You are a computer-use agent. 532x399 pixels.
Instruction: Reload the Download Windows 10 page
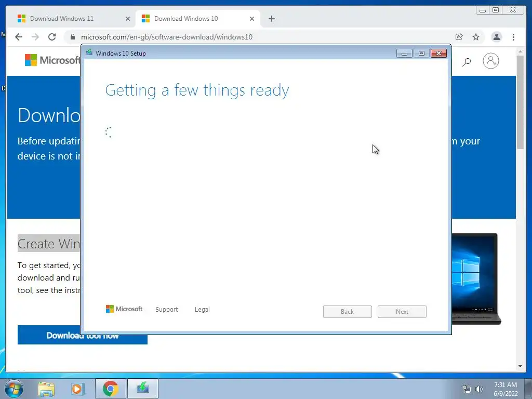[52, 37]
